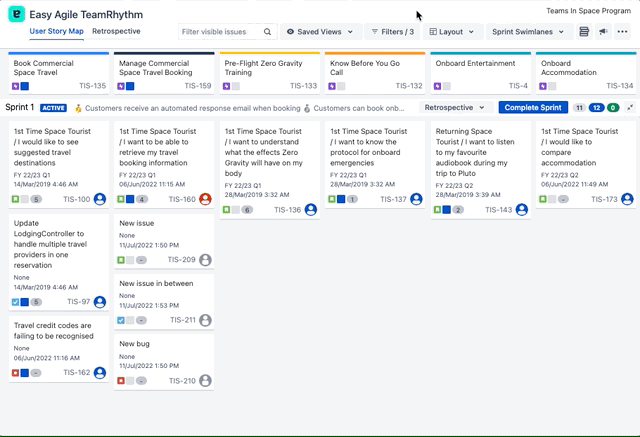Open issue link TIS-133
The image size is (640, 437).
pyautogui.click(x=304, y=86)
